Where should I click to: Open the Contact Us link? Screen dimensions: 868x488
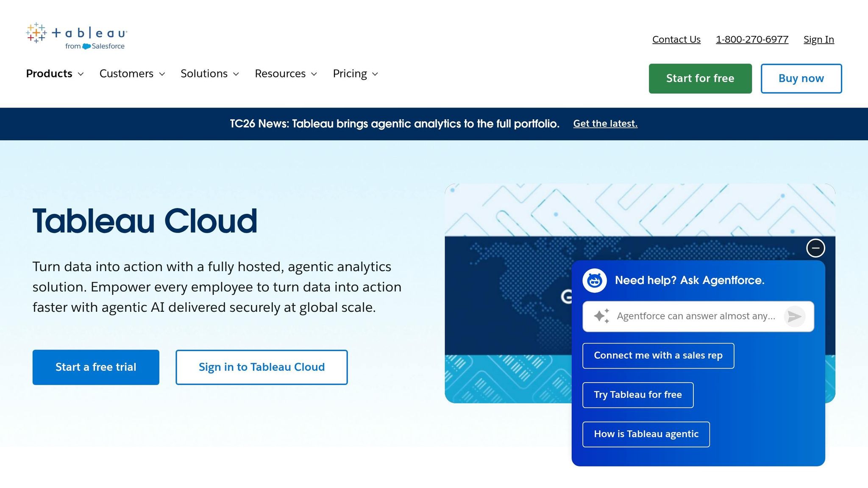coord(676,39)
